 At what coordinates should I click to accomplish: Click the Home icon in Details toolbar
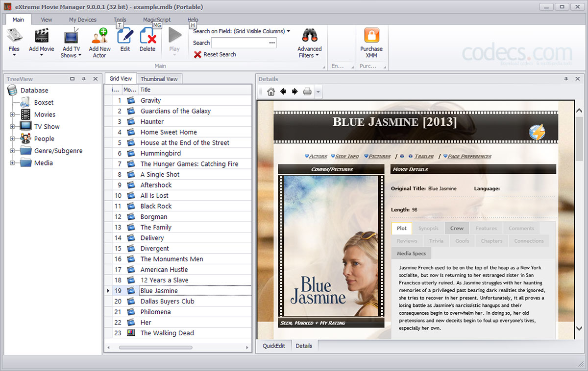click(x=271, y=92)
